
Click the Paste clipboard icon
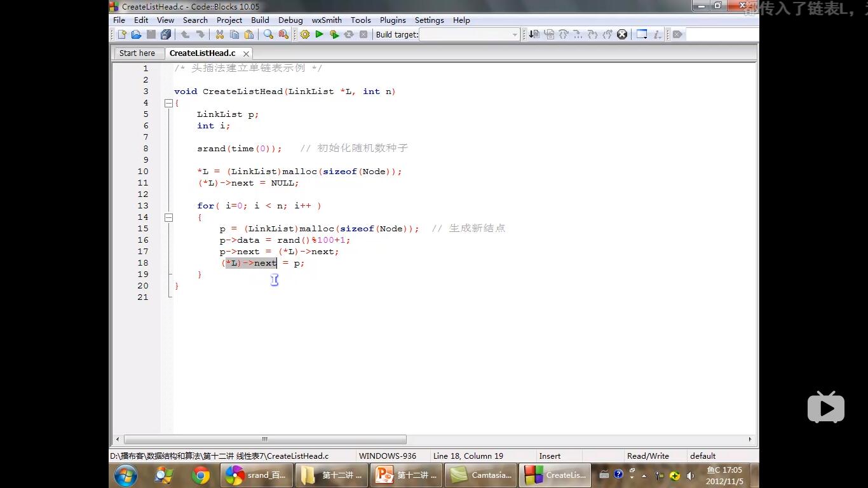pos(249,34)
